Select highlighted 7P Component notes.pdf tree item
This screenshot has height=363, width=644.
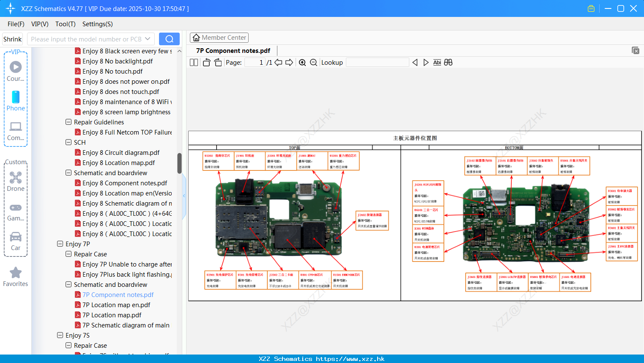coord(118,294)
